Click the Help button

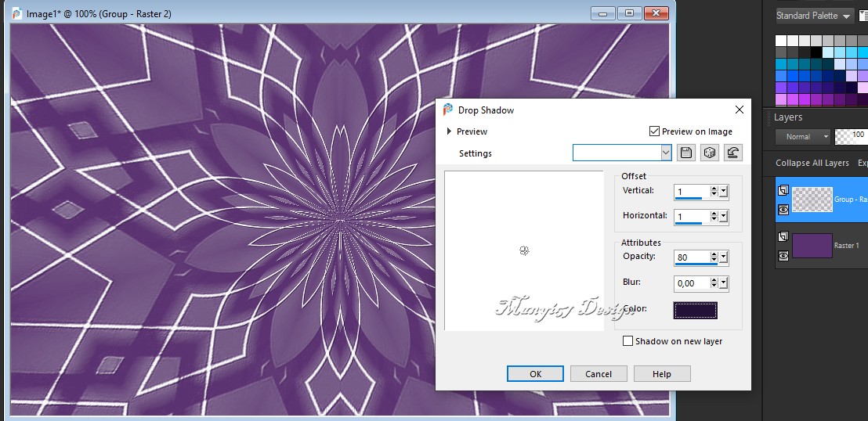(661, 373)
